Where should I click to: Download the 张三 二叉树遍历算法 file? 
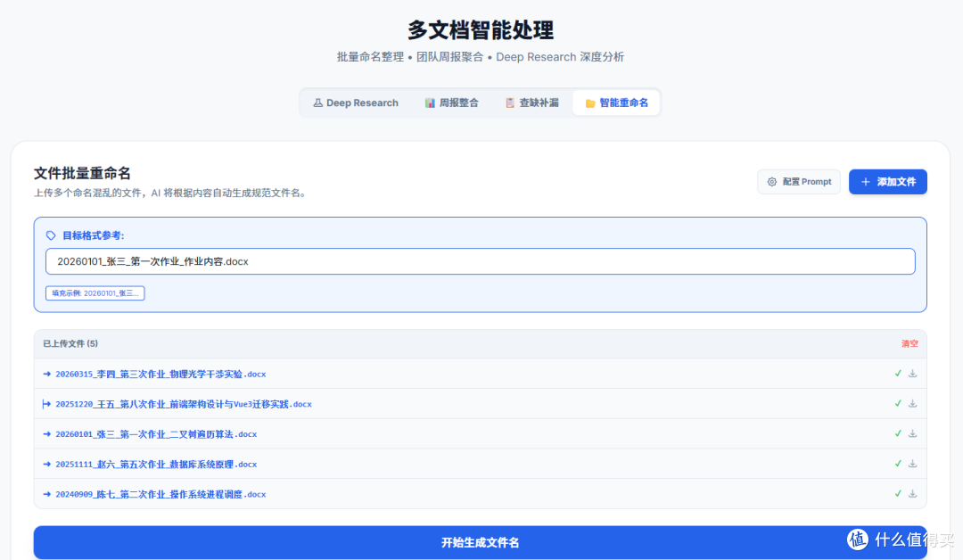(913, 433)
